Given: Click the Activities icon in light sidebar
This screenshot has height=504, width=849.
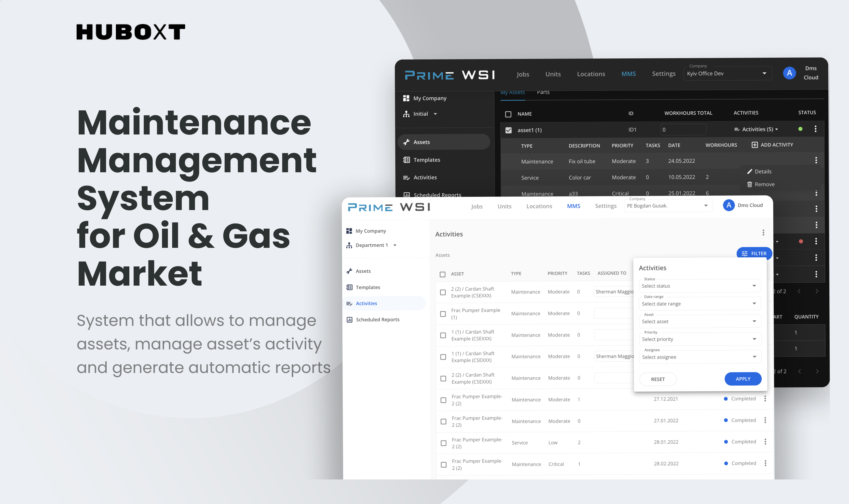Looking at the screenshot, I should (x=349, y=304).
